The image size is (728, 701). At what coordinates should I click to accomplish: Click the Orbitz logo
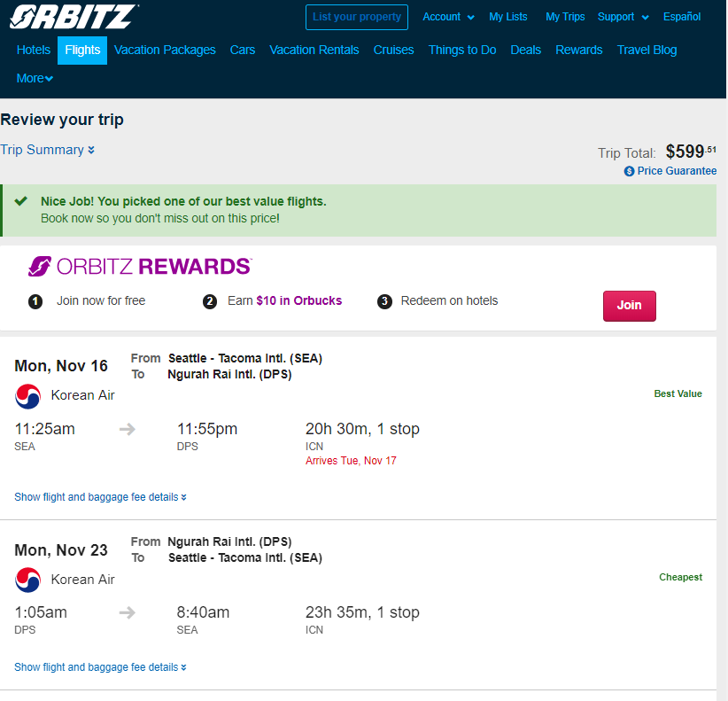(x=74, y=17)
